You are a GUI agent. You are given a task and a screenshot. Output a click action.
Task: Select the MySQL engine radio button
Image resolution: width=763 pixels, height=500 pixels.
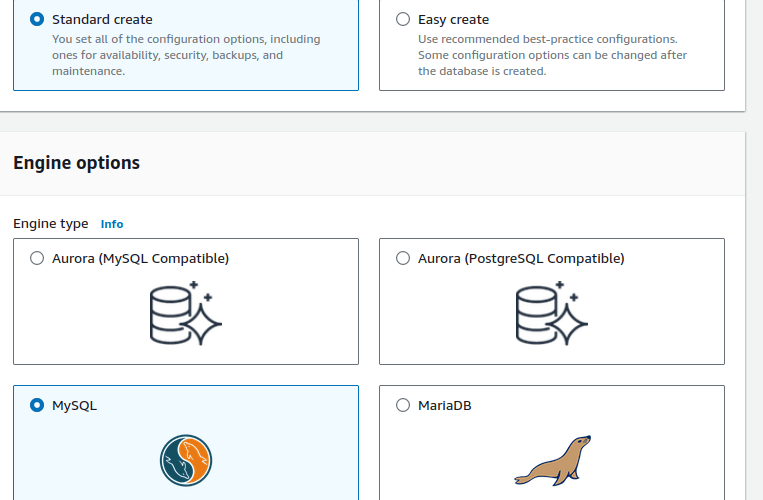(37, 405)
